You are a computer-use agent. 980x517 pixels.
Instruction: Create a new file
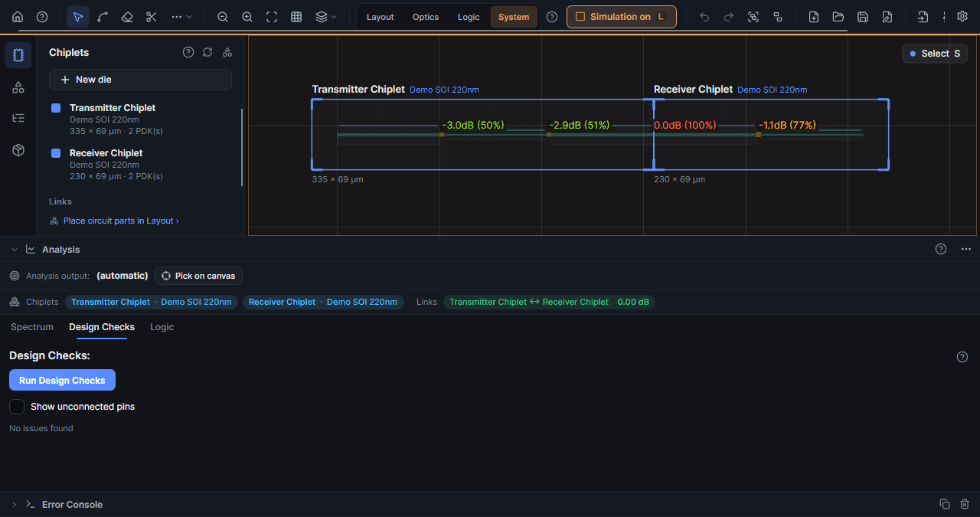tap(814, 17)
